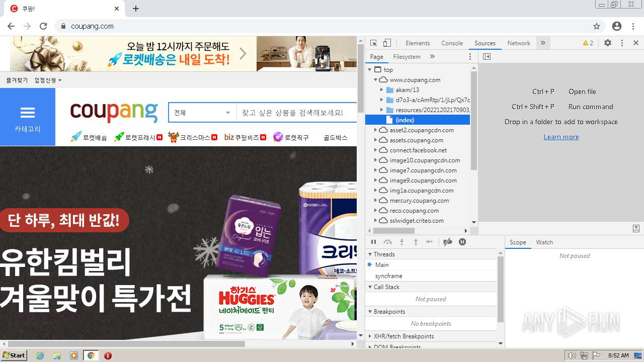
Task: Open the 로켓프레시 link
Action: click(138, 137)
